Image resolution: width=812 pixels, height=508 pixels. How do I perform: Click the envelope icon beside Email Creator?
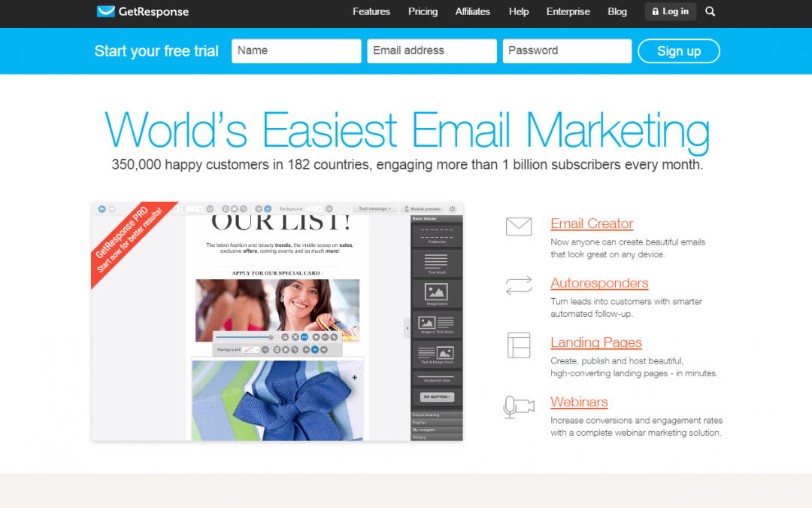pos(519,227)
